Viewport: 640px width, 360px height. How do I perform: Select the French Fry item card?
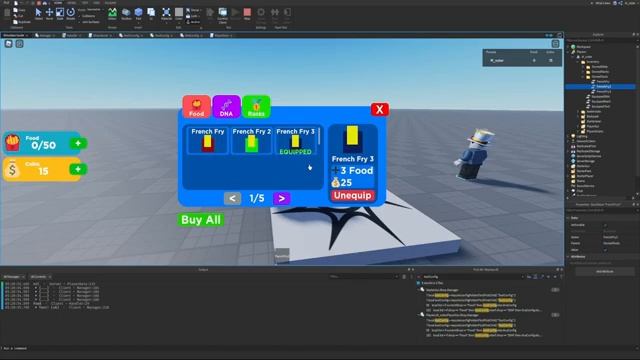[x=207, y=140]
